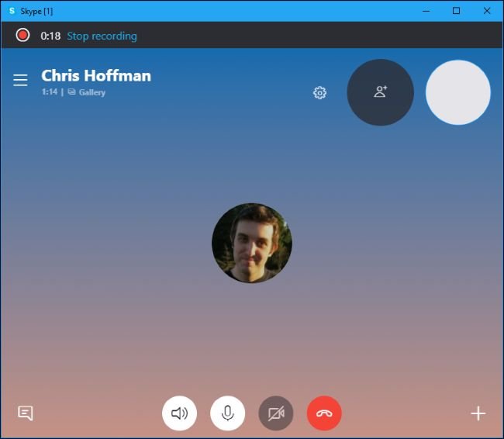Toggle the speaker button
The width and height of the screenshot is (504, 439).
coord(179,413)
